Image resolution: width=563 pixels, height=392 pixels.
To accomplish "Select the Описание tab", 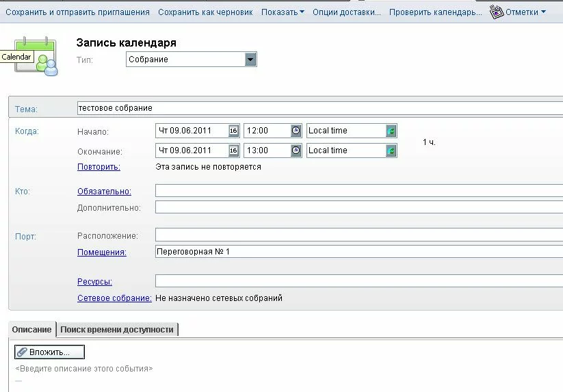I will coord(31,329).
